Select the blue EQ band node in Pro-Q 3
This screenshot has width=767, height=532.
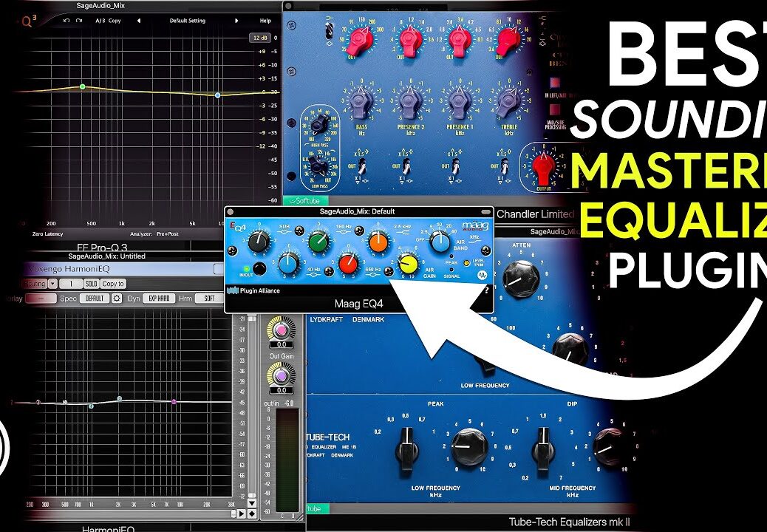tap(218, 95)
